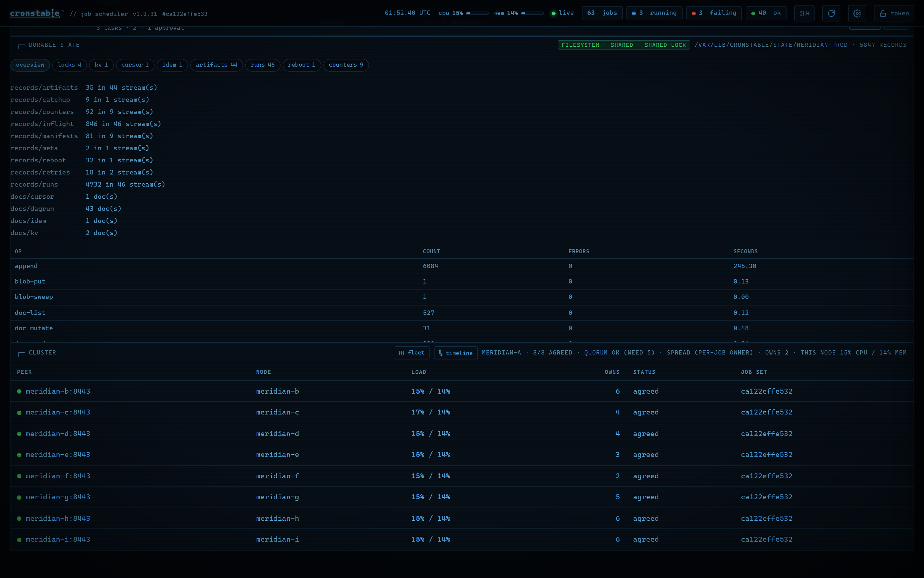The height and width of the screenshot is (578, 924).
Task: Sort by the ERRORS column header
Action: 578,252
